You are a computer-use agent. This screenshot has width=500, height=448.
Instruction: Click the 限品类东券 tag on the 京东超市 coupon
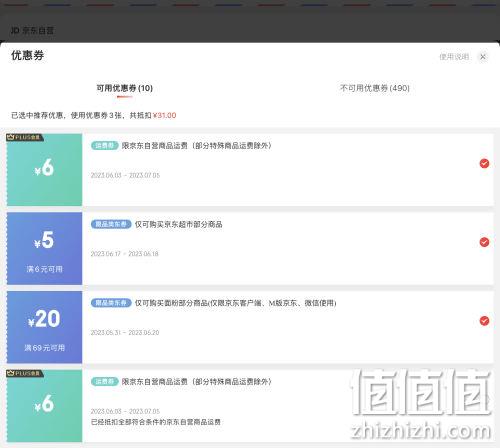(111, 224)
